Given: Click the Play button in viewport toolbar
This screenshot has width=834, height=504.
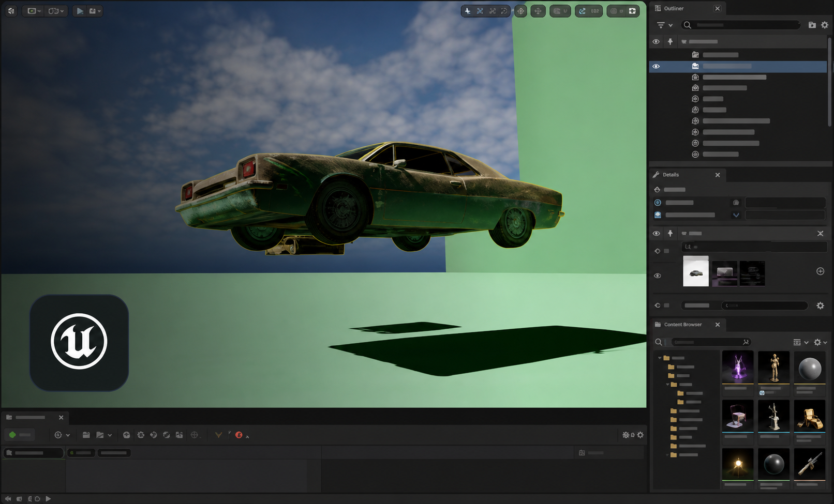Looking at the screenshot, I should click(x=80, y=11).
